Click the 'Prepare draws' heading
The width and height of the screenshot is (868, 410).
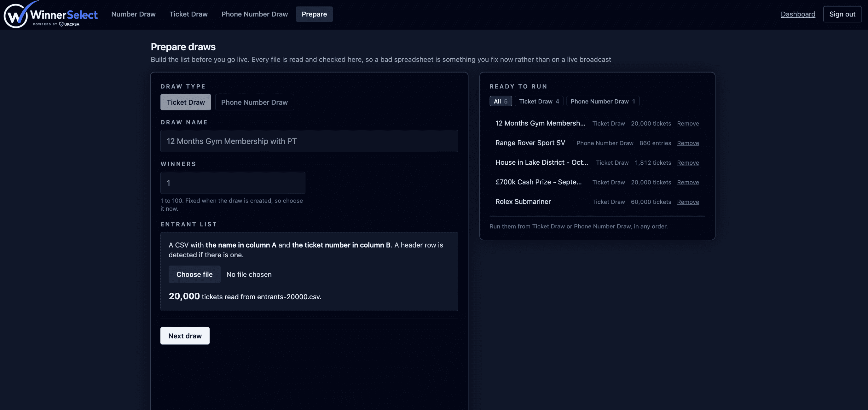183,47
